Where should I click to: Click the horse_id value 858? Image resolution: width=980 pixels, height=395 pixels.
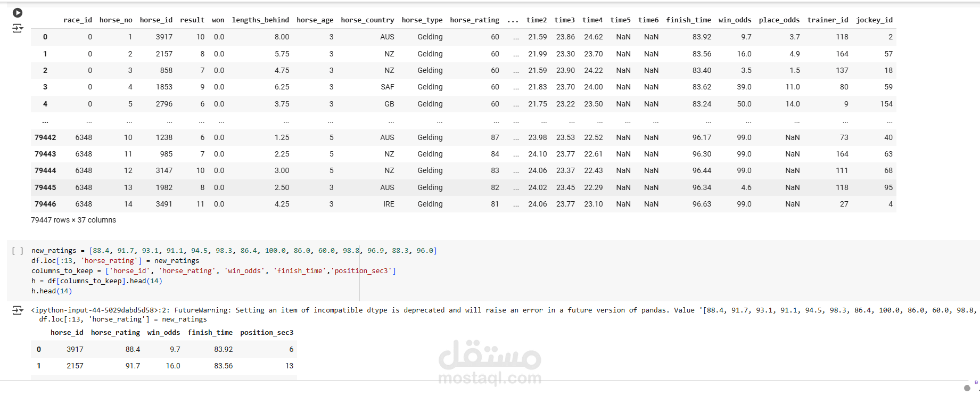coord(166,71)
